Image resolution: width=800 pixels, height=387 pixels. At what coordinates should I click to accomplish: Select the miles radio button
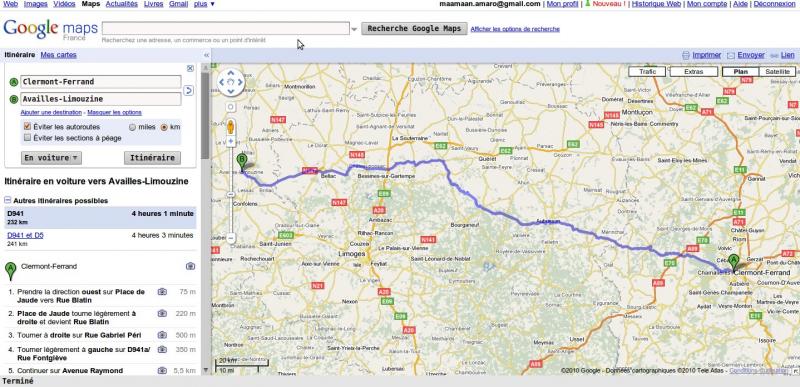click(133, 127)
